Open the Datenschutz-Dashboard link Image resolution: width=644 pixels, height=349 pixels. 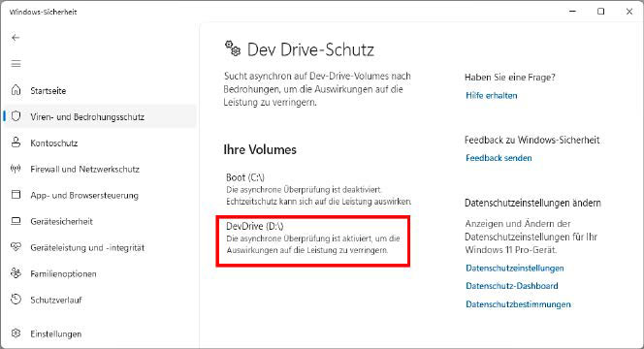click(x=512, y=286)
